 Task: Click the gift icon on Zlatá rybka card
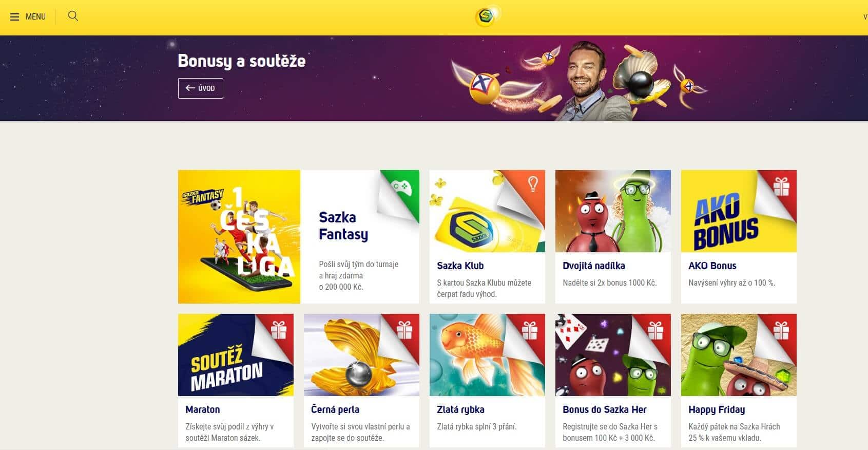530,330
